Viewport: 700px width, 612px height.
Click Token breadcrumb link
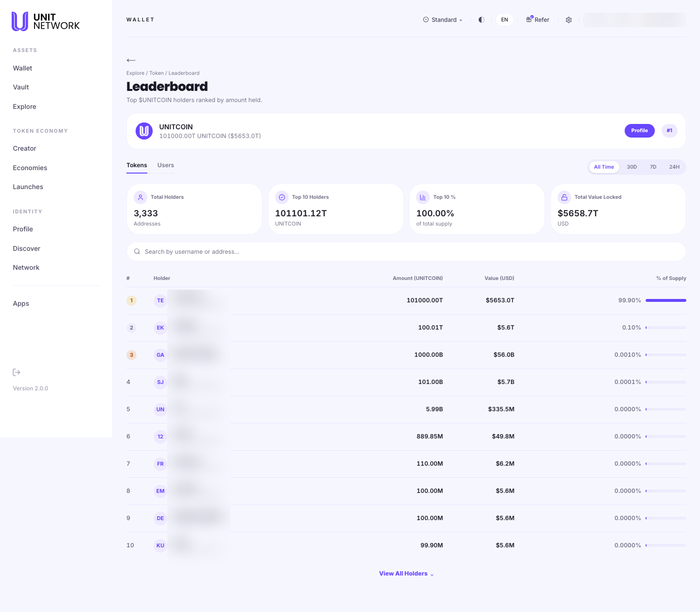[157, 73]
